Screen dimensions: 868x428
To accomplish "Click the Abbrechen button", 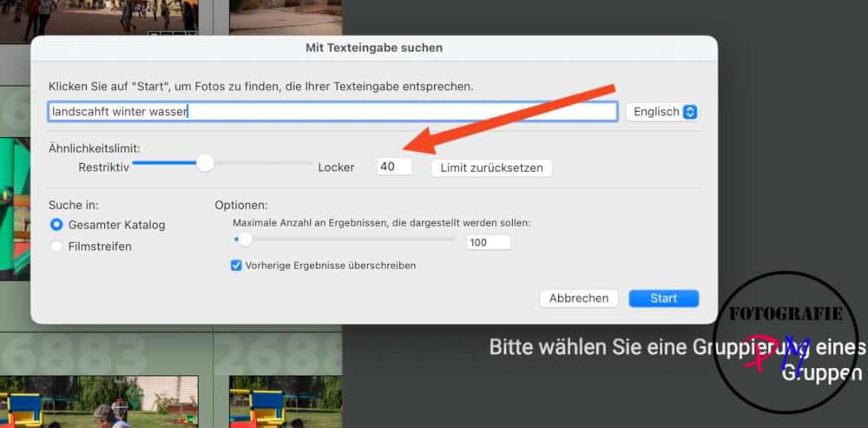I will pos(579,299).
